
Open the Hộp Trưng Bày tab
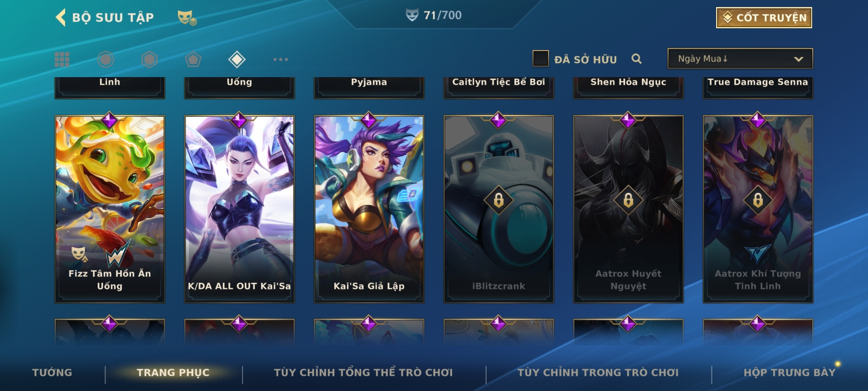[x=789, y=373]
